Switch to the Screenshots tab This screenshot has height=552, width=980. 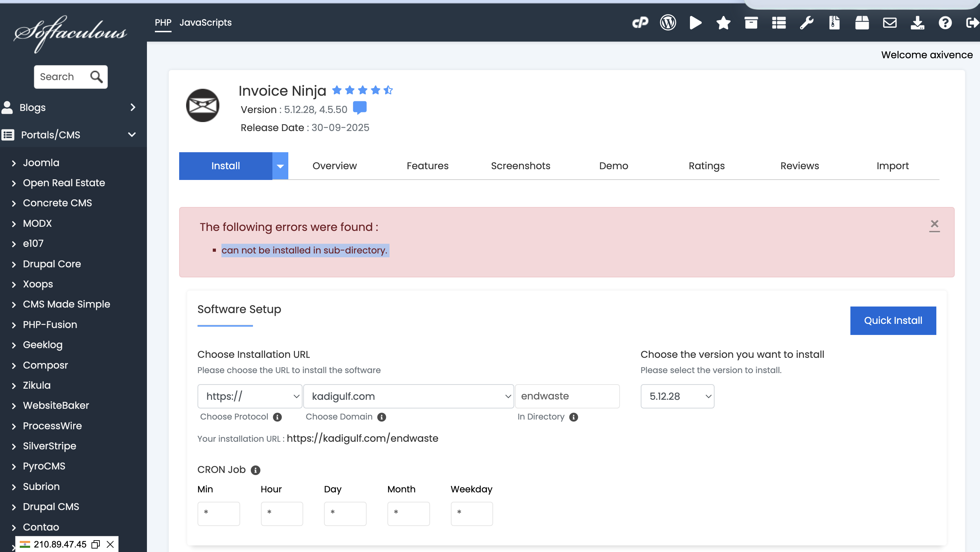click(520, 166)
